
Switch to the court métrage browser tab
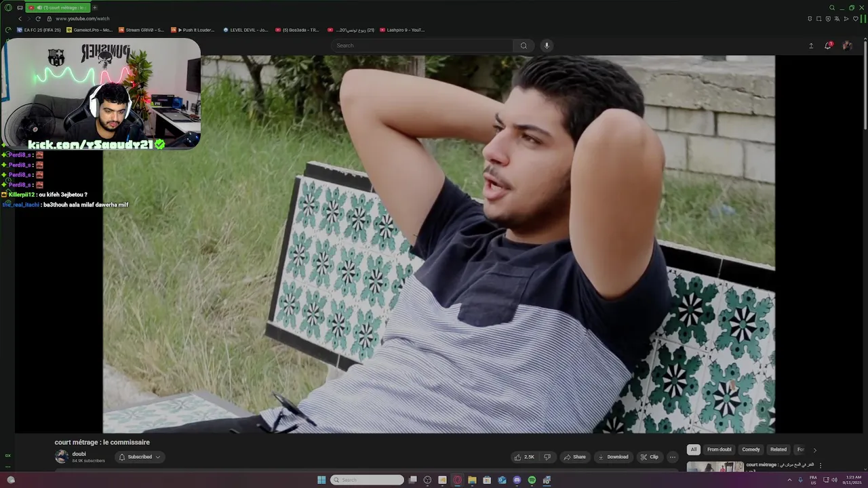(x=58, y=7)
